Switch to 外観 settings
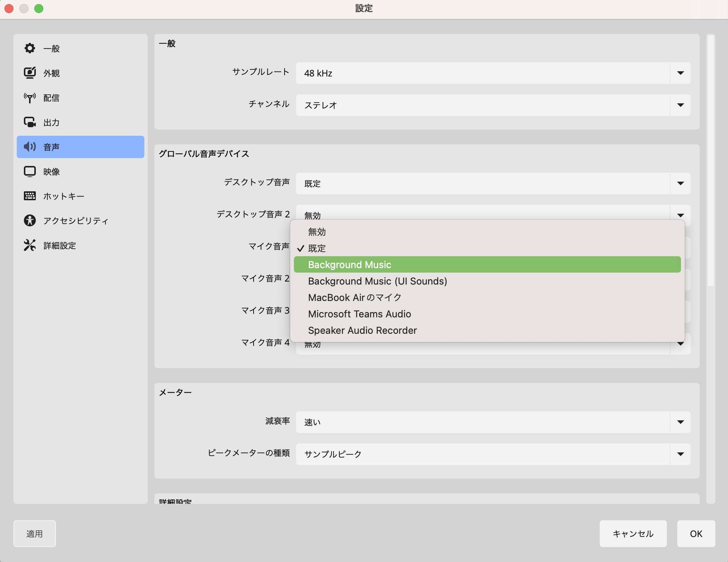This screenshot has height=562, width=728. pos(81,73)
